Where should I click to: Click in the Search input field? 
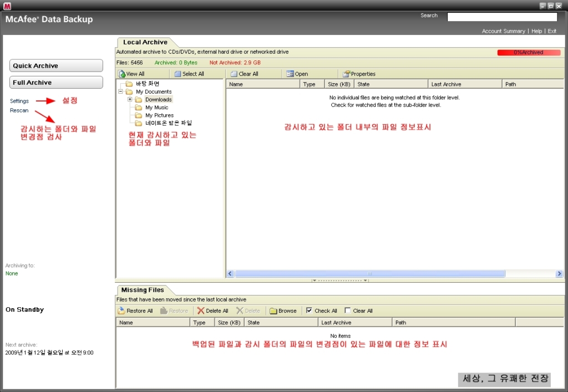tap(502, 17)
